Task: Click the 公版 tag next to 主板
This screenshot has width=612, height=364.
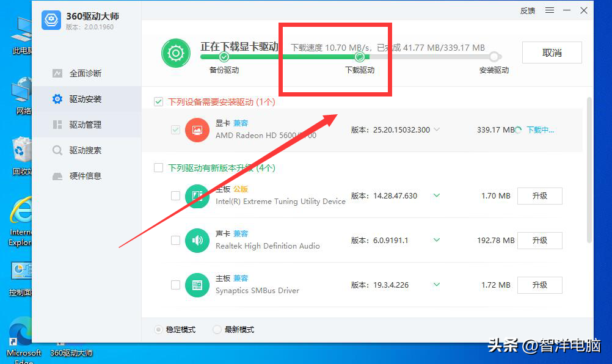Action: (241, 189)
